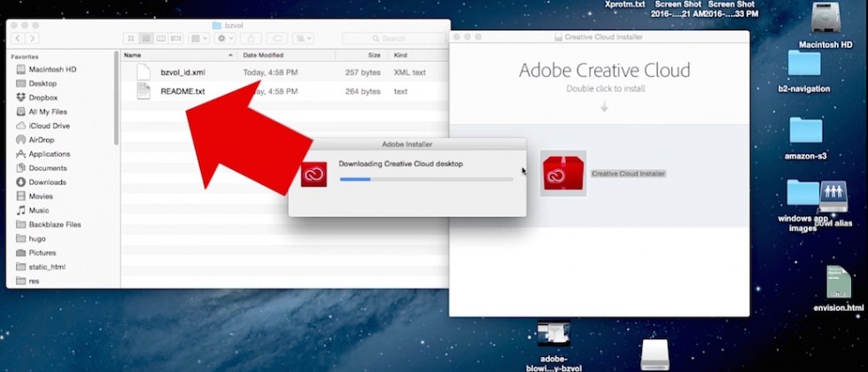Viewport: 868px width, 372px height.
Task: Go forward in Finder navigation
Action: tap(32, 38)
